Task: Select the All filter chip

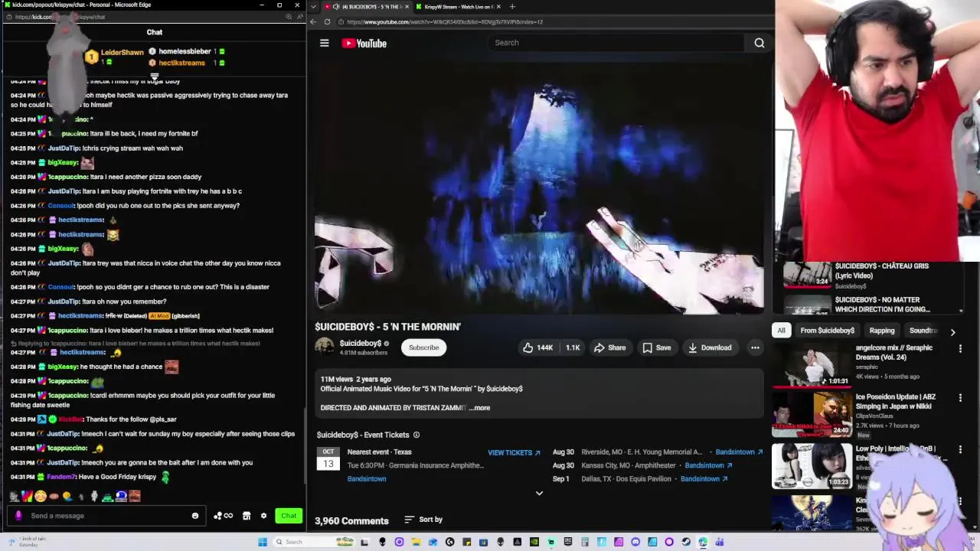Action: pos(781,331)
